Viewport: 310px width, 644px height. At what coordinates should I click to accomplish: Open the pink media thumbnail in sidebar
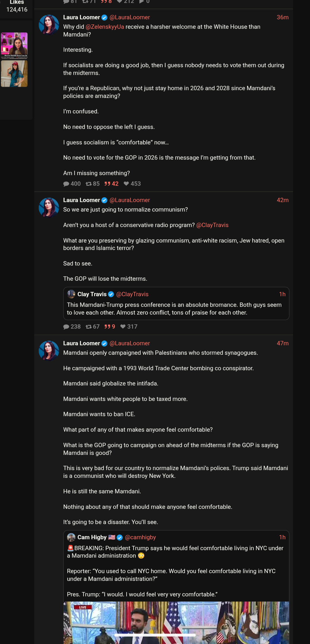pos(14,45)
